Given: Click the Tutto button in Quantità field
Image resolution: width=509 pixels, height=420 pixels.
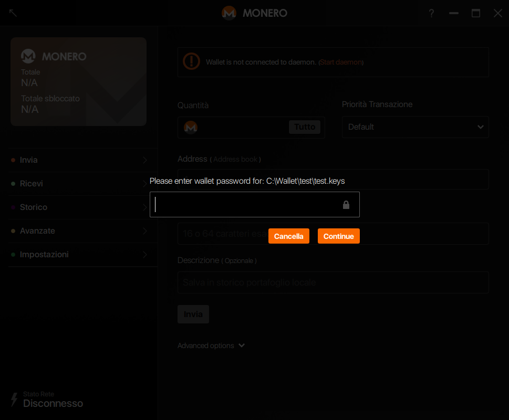Looking at the screenshot, I should [x=305, y=127].
